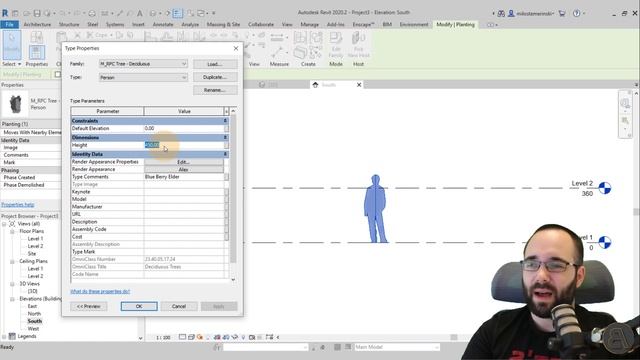
Task: Click the Rename... button
Action: click(x=215, y=90)
